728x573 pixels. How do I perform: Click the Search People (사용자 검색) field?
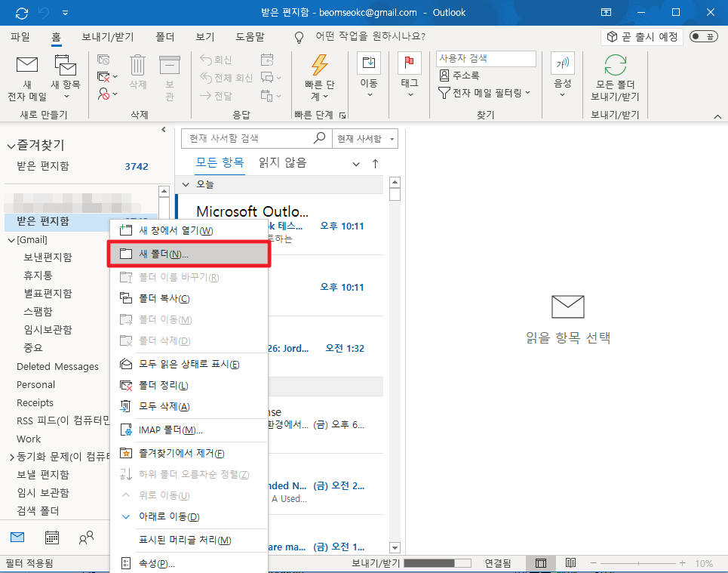pyautogui.click(x=486, y=59)
